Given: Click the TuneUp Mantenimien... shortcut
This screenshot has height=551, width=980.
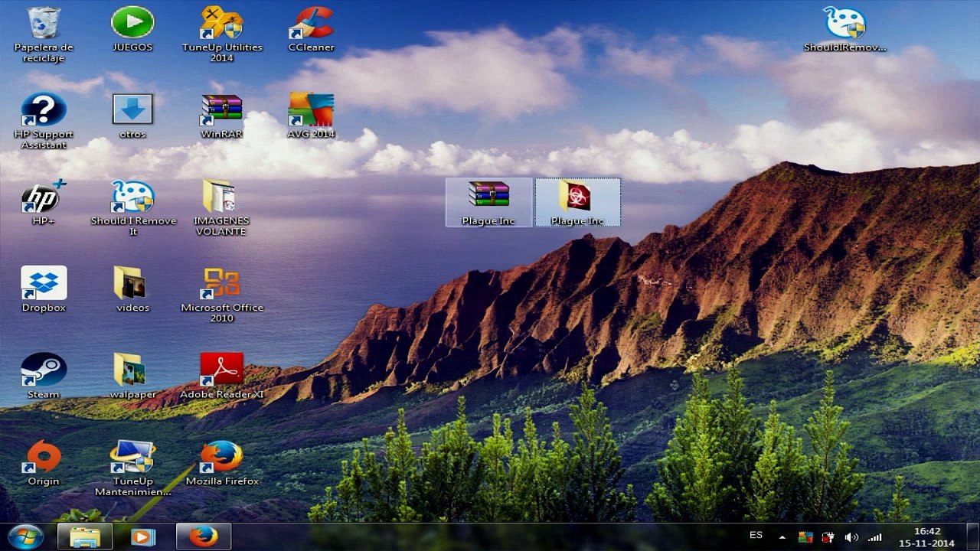Looking at the screenshot, I should [132, 468].
